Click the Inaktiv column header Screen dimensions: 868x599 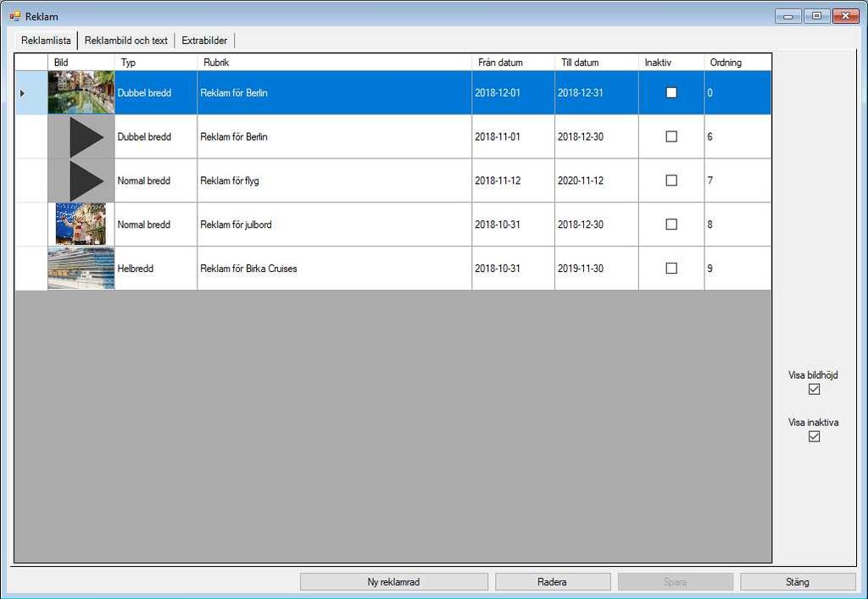[671, 62]
